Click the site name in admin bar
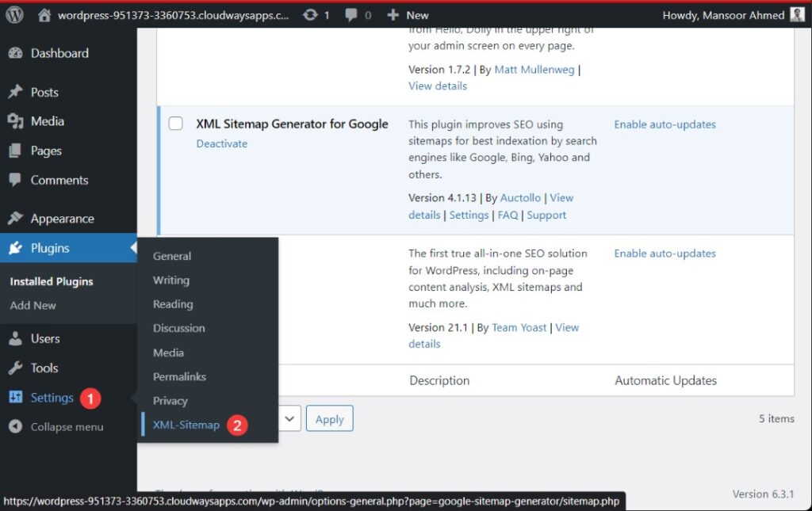The height and width of the screenshot is (511, 812). [x=173, y=16]
